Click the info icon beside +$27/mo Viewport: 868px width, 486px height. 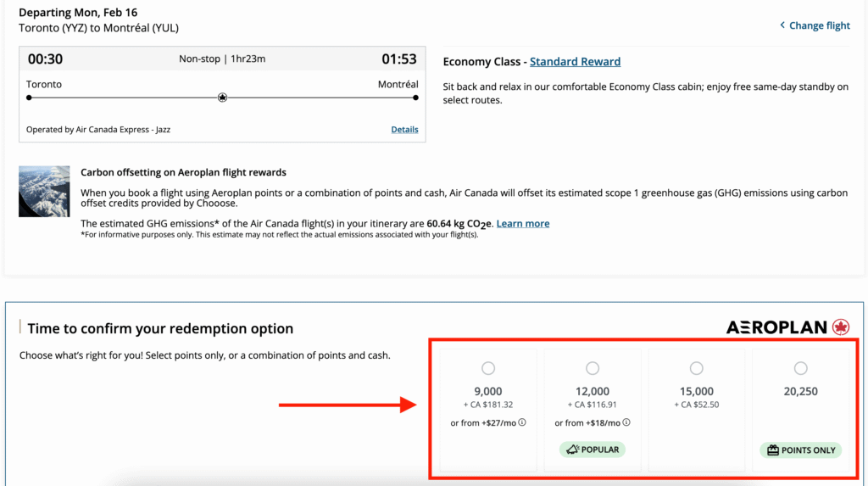coord(522,422)
